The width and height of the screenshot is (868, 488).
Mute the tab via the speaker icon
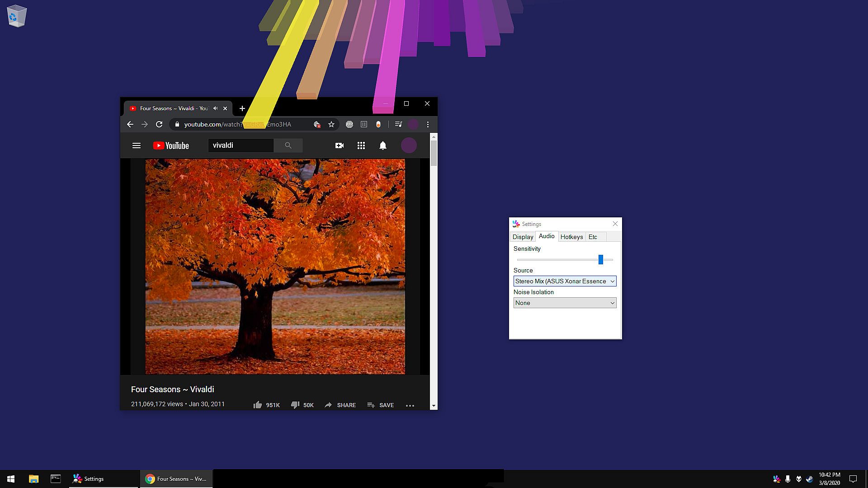point(216,108)
